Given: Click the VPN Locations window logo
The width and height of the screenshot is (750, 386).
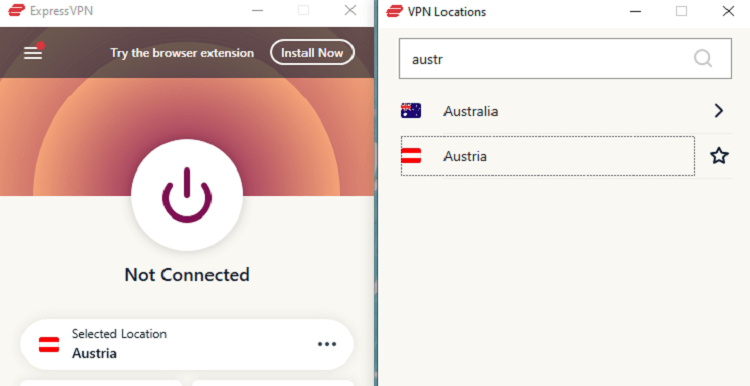Looking at the screenshot, I should point(395,11).
